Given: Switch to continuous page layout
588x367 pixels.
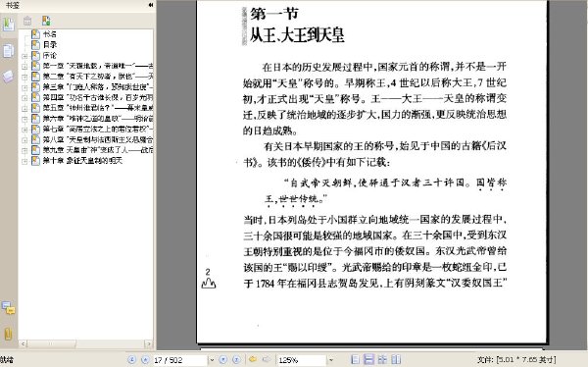Looking at the screenshot, I should click(x=368, y=359).
